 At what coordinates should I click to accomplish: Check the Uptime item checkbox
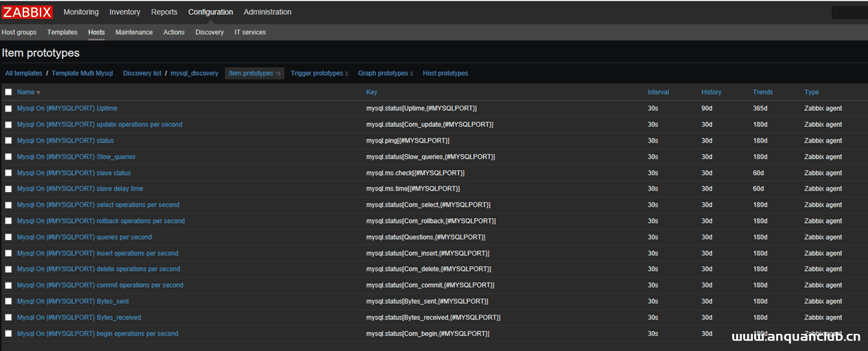(x=8, y=108)
